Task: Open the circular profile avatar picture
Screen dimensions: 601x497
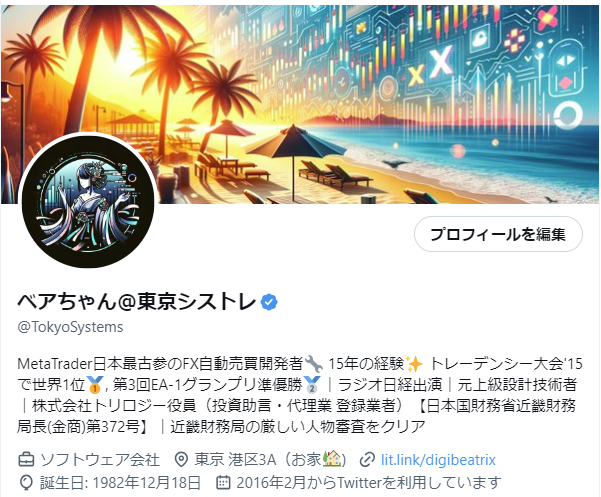Action: pyautogui.click(x=88, y=202)
